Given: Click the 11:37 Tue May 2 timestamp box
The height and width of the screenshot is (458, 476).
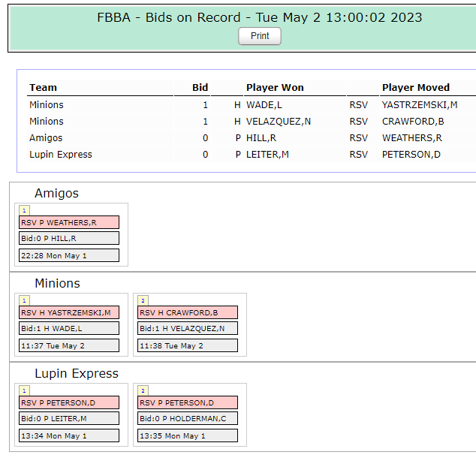Looking at the screenshot, I should [x=69, y=345].
